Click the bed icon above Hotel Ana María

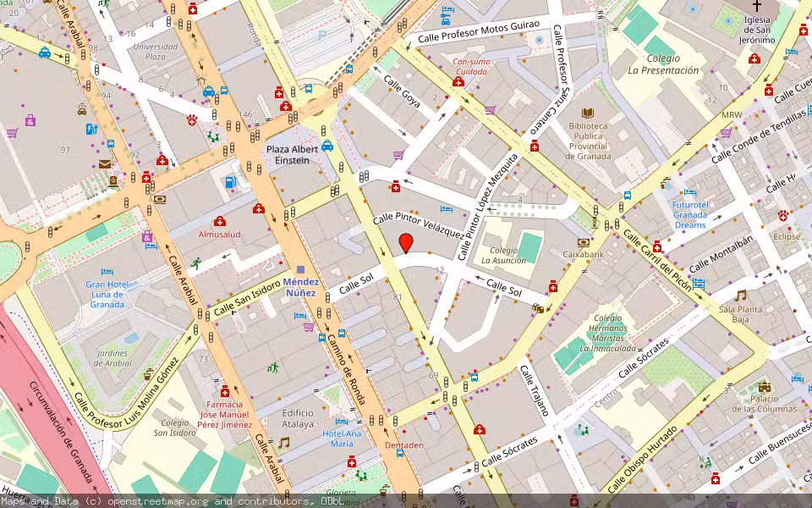coord(341,422)
